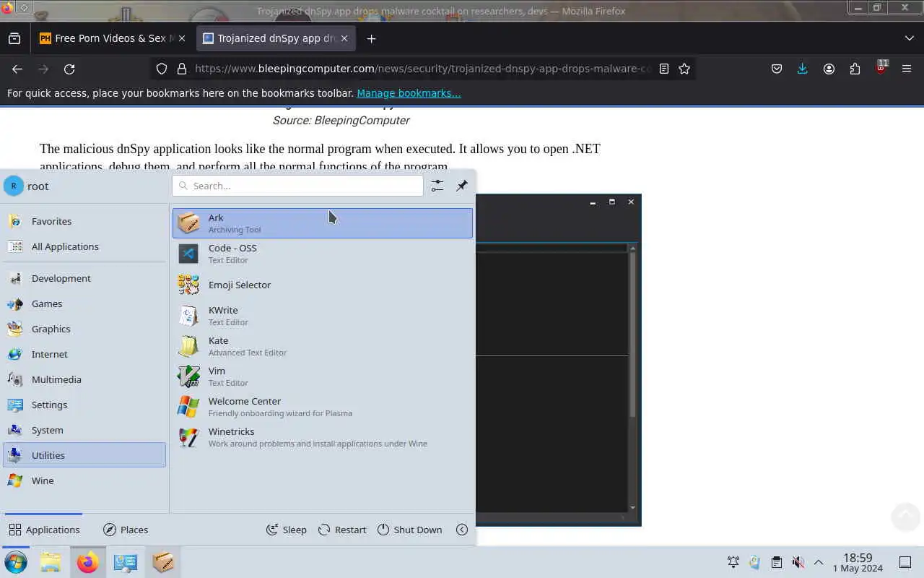Open launcher configure settings icon
Image resolution: width=924 pixels, height=578 pixels.
(x=437, y=186)
